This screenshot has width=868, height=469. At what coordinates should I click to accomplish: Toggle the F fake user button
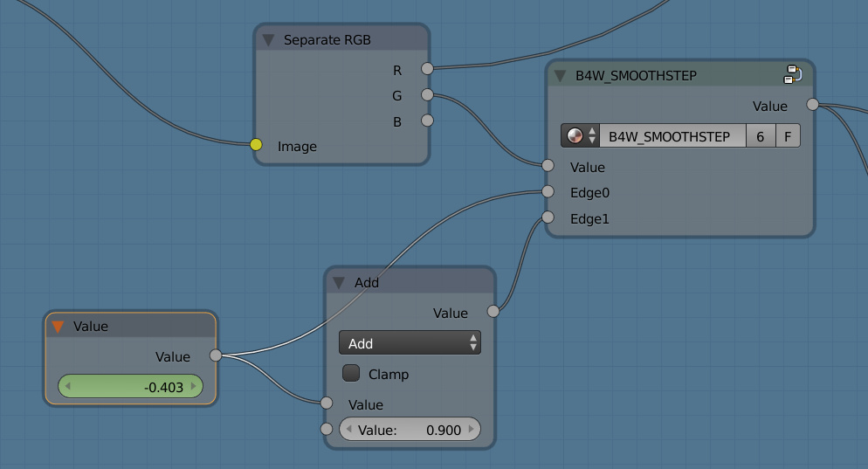pyautogui.click(x=788, y=136)
